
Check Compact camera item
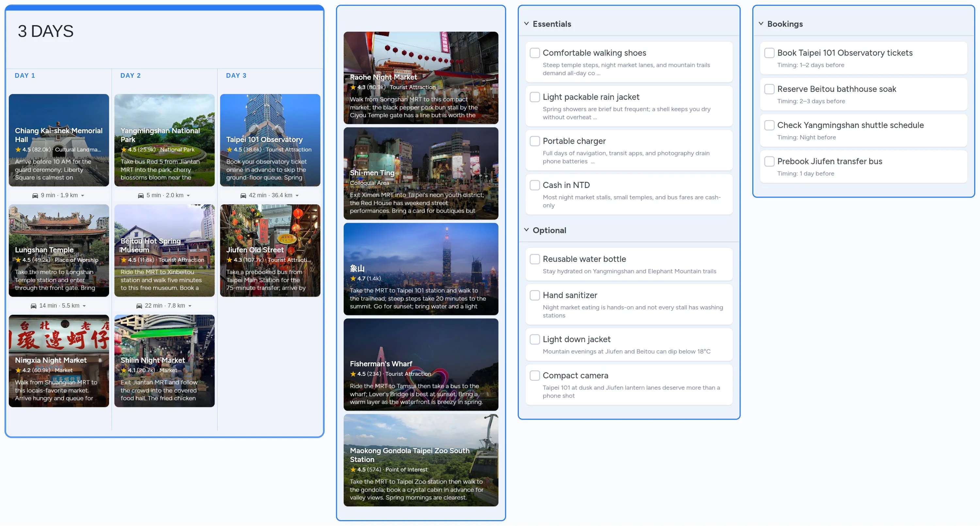coord(535,375)
